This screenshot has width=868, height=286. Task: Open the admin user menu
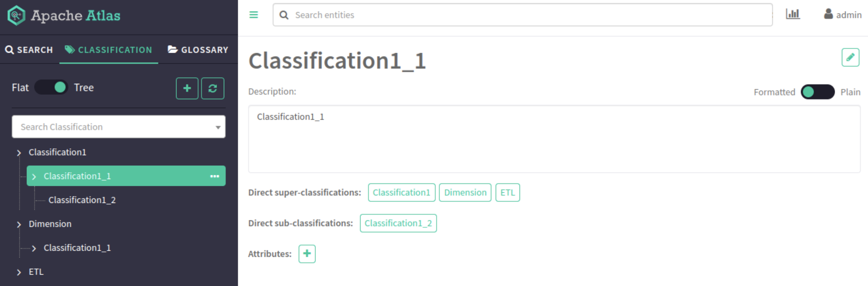pos(843,15)
